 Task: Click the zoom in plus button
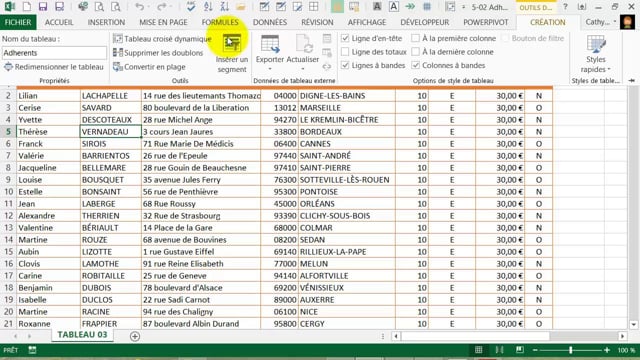(x=607, y=350)
